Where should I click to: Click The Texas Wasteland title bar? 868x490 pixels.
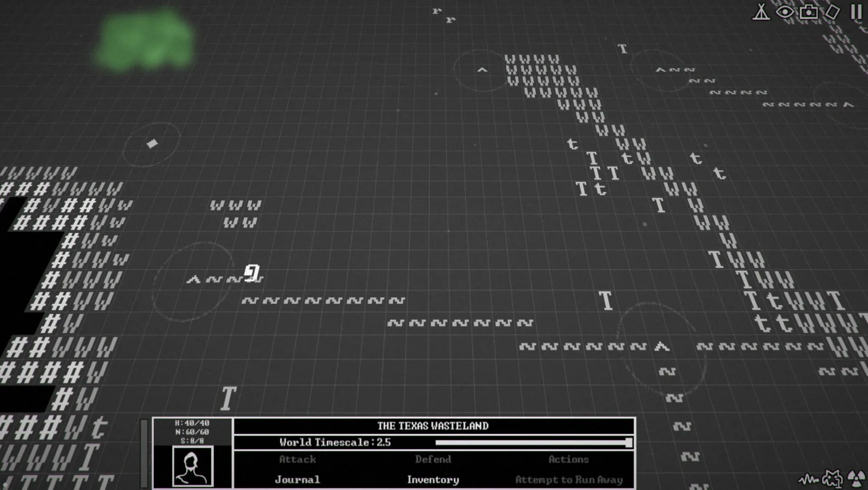[x=433, y=426]
